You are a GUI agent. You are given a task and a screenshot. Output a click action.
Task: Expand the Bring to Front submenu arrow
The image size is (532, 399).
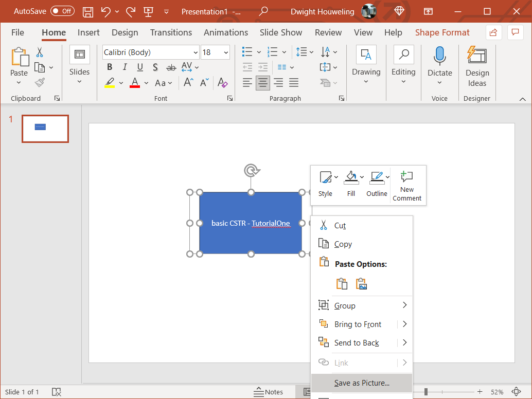(405, 324)
